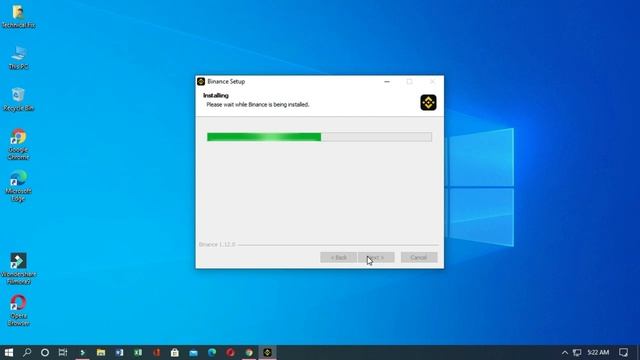Image resolution: width=640 pixels, height=360 pixels.
Task: Click the Binance logo in installer header
Action: click(x=428, y=102)
